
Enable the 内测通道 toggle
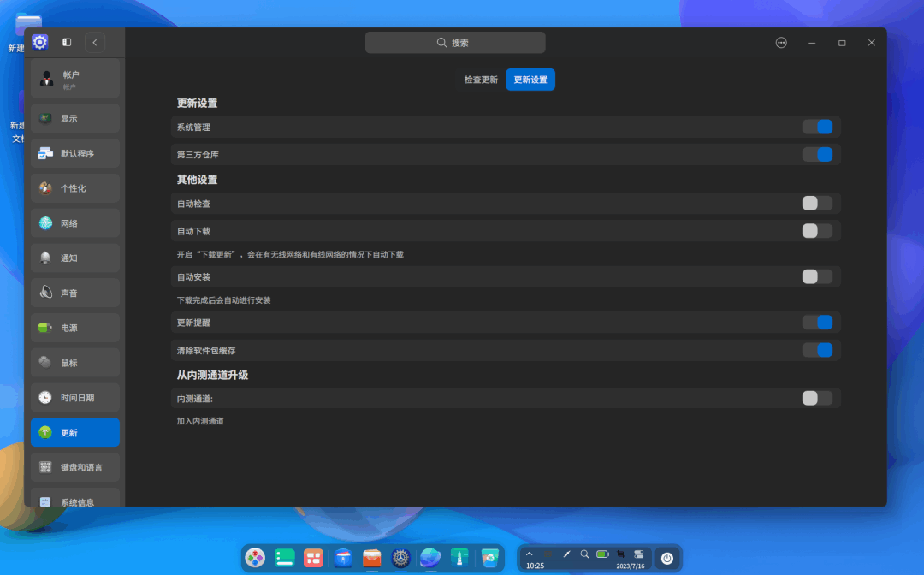pyautogui.click(x=817, y=398)
